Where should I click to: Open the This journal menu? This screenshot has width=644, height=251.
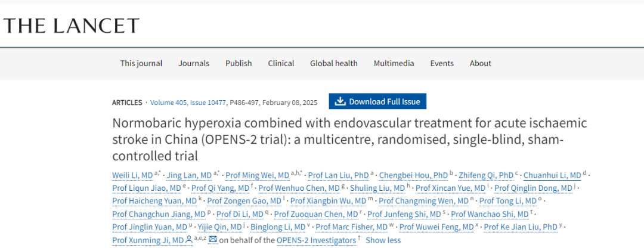(141, 63)
